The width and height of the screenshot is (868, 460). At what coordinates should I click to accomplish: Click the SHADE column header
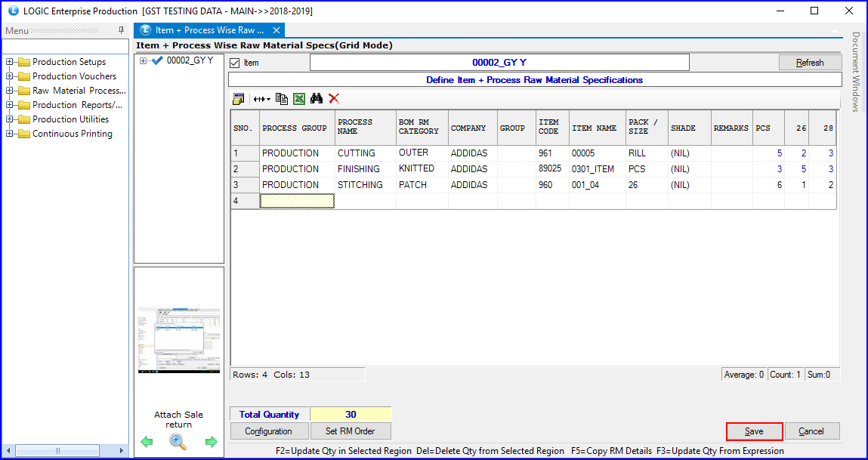pos(689,128)
